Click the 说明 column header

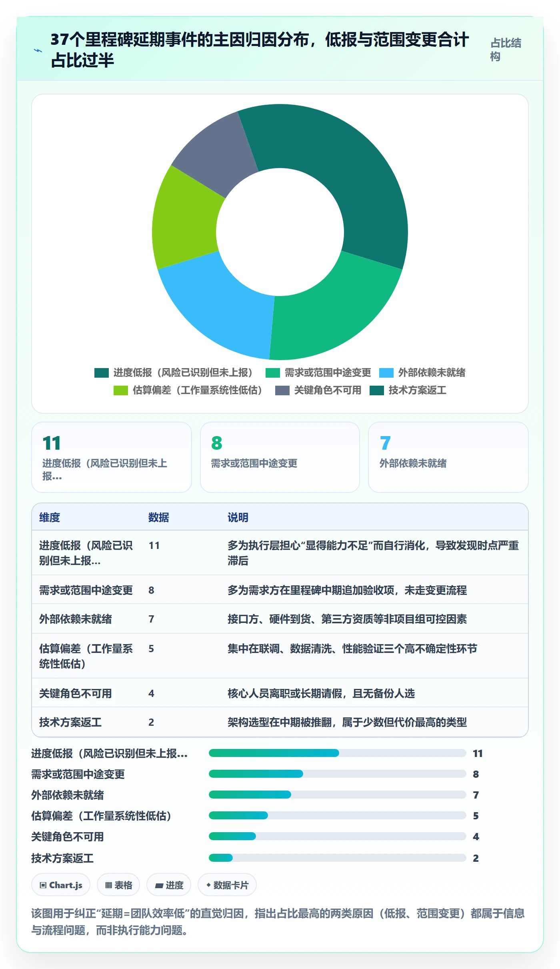(x=238, y=517)
